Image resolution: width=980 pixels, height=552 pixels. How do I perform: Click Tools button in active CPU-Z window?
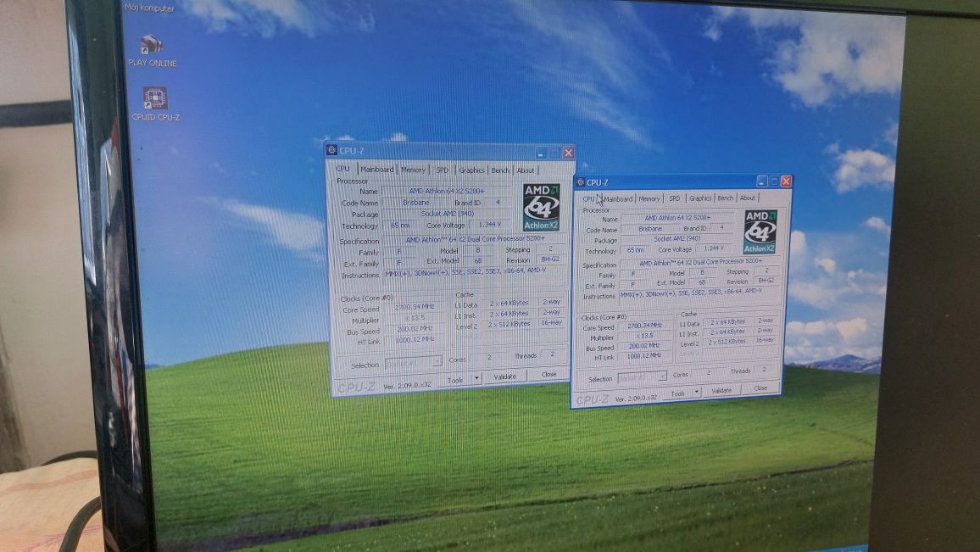pyautogui.click(x=677, y=393)
